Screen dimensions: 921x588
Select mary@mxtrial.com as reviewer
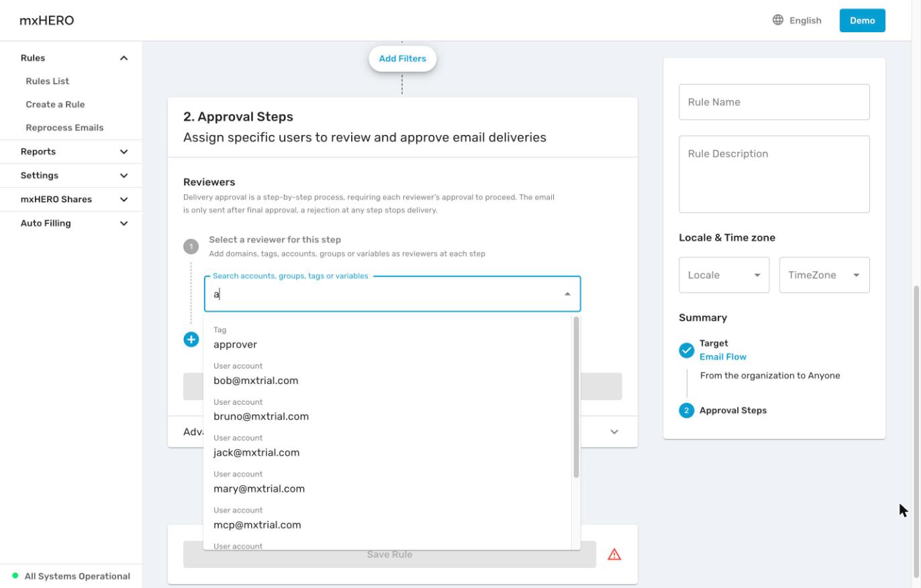(387, 483)
